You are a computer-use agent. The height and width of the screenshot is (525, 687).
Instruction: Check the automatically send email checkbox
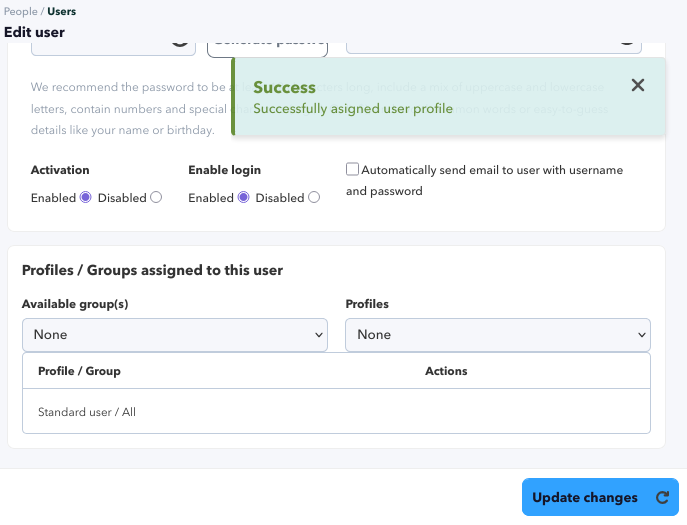point(352,169)
